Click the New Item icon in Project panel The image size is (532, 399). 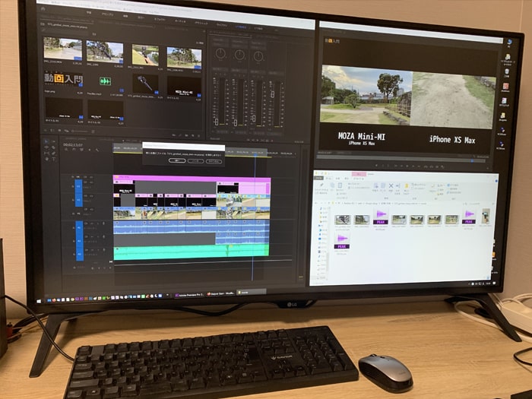tap(193, 135)
